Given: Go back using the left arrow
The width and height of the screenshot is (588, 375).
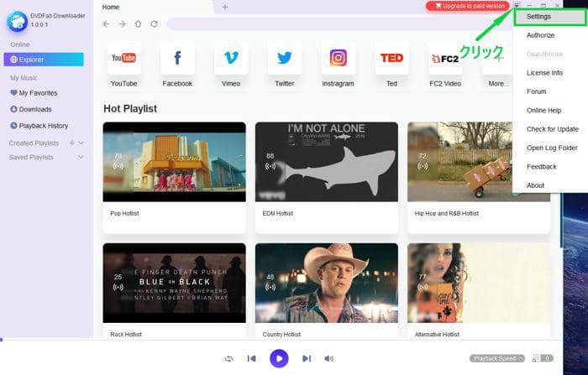Looking at the screenshot, I should click(x=106, y=24).
